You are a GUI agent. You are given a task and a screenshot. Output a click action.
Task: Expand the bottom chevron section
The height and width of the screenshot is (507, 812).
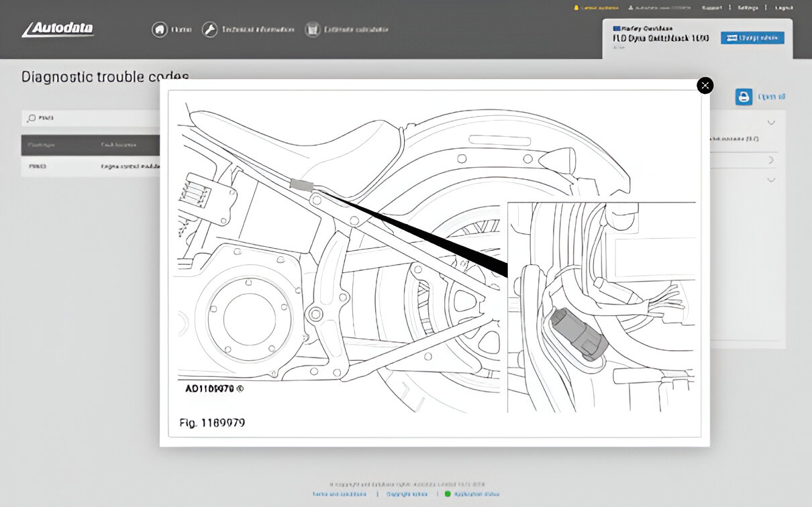coord(771,179)
